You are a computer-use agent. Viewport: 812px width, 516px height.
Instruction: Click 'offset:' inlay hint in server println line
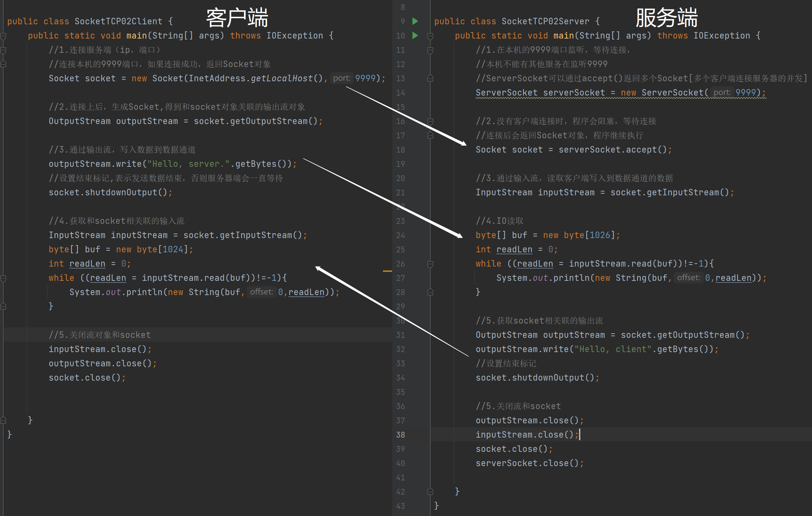689,278
